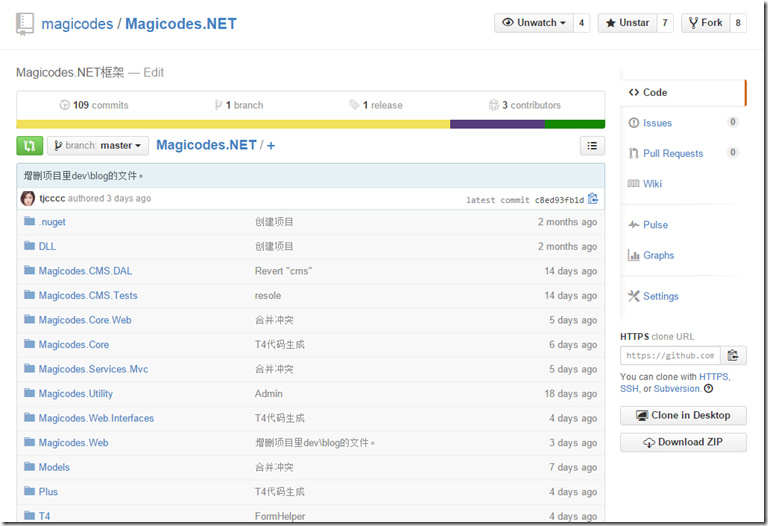Viewport: 768px width, 526px height.
Task: View the watchers count 4
Action: pyautogui.click(x=581, y=23)
